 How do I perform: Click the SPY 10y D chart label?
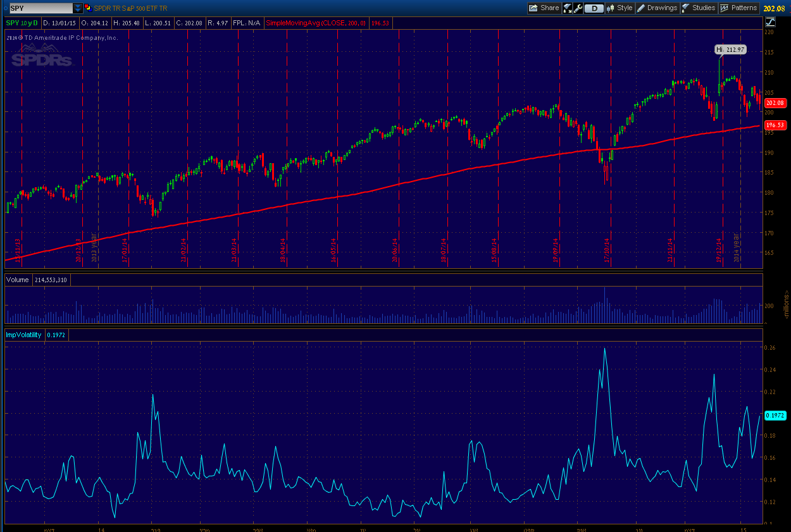[x=22, y=23]
